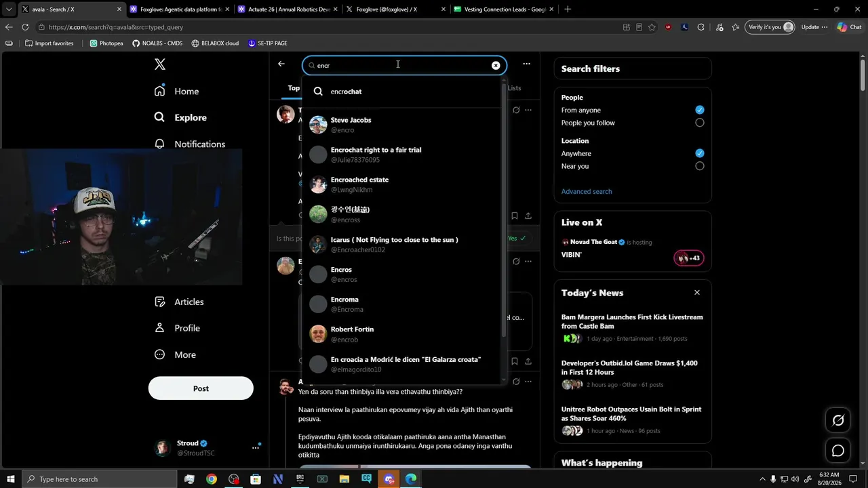Open Notifications in the X sidebar
Viewport: 868px width, 488px height.
click(190, 144)
